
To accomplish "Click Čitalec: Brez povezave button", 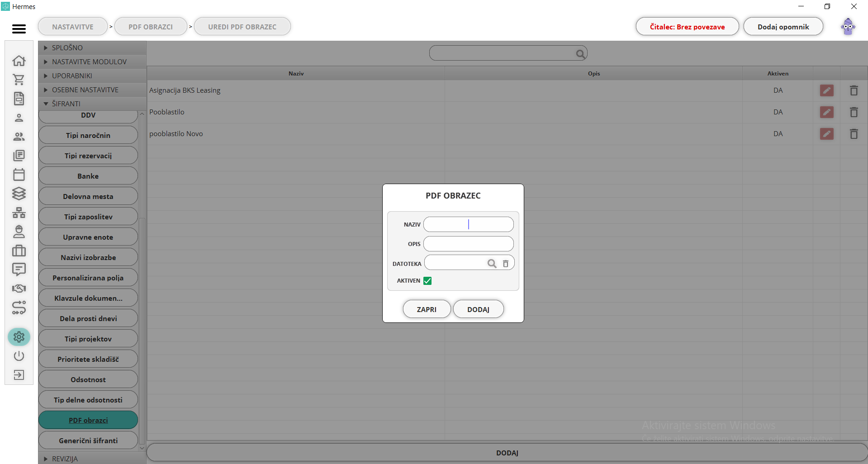I will click(687, 27).
